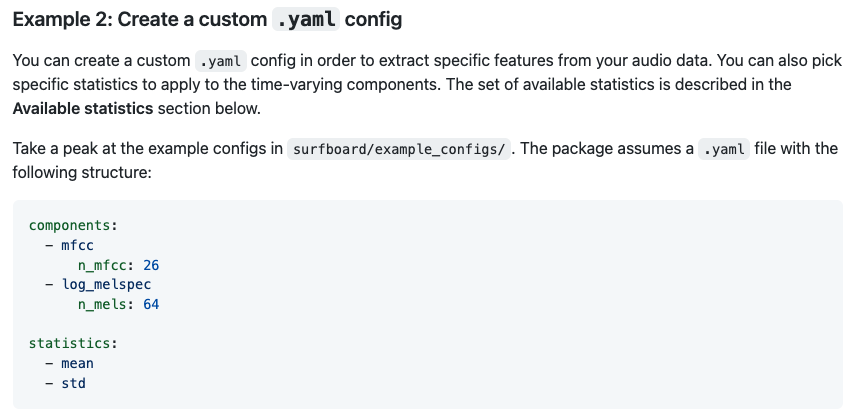Click the .yaml code after "create a custom" in paragraph
This screenshot has width=852, height=418.
221,61
